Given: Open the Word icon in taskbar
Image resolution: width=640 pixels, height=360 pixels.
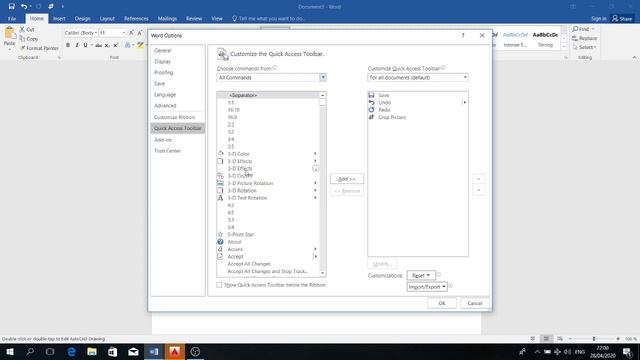Looking at the screenshot, I should click(x=154, y=351).
